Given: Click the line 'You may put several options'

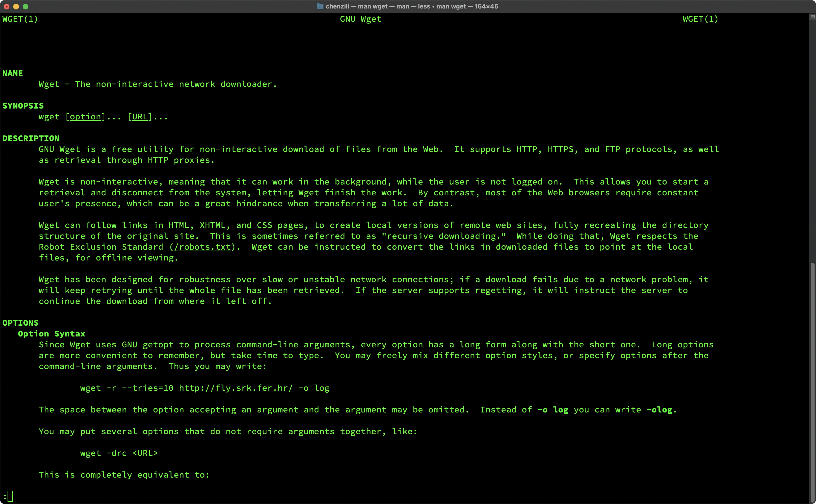Looking at the screenshot, I should click(228, 431).
